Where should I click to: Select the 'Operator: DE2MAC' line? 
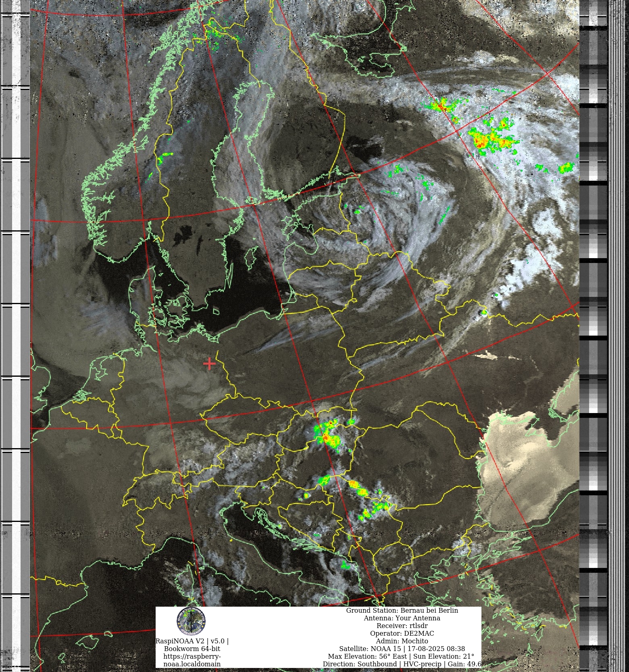pyautogui.click(x=402, y=633)
